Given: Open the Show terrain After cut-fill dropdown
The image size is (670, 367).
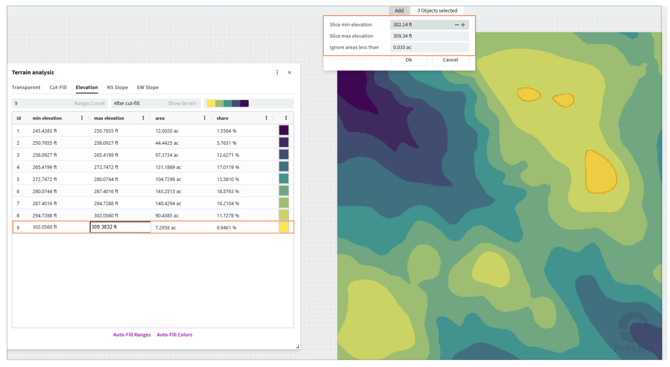Looking at the screenshot, I should pos(156,103).
